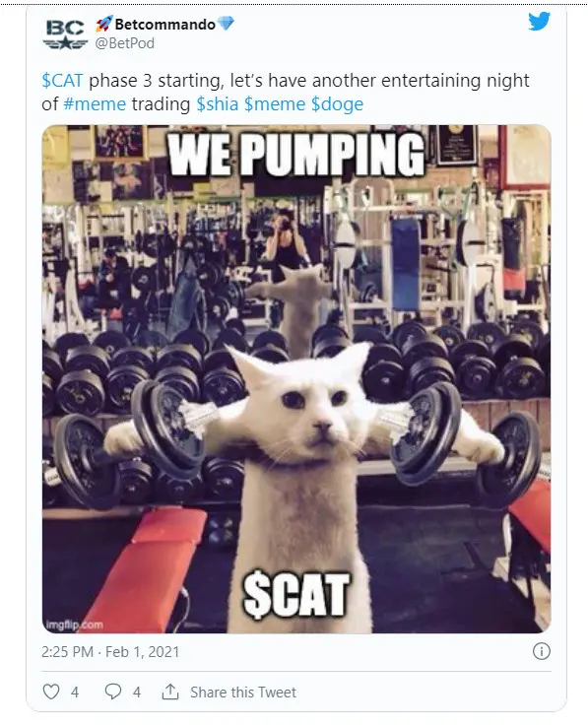Screen dimensions: 588x726
Task: Like the tweet with the heart icon
Action: click(51, 692)
